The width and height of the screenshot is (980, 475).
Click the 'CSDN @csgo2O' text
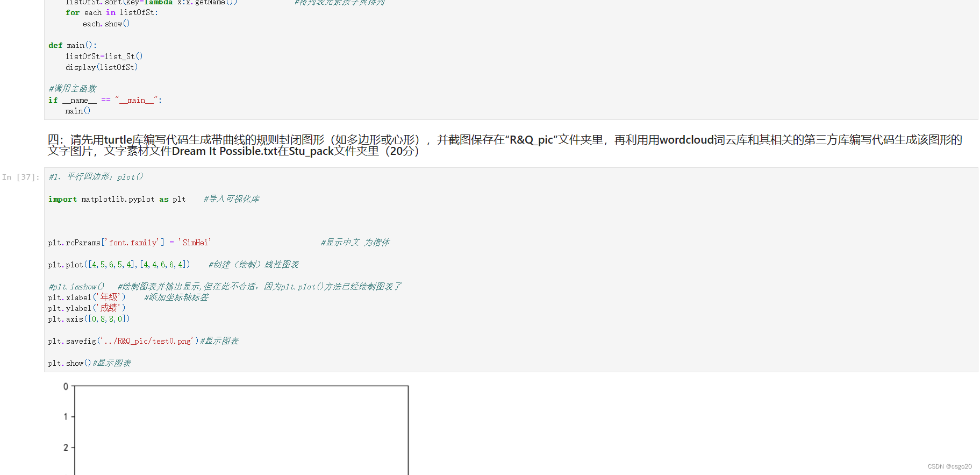[949, 466]
